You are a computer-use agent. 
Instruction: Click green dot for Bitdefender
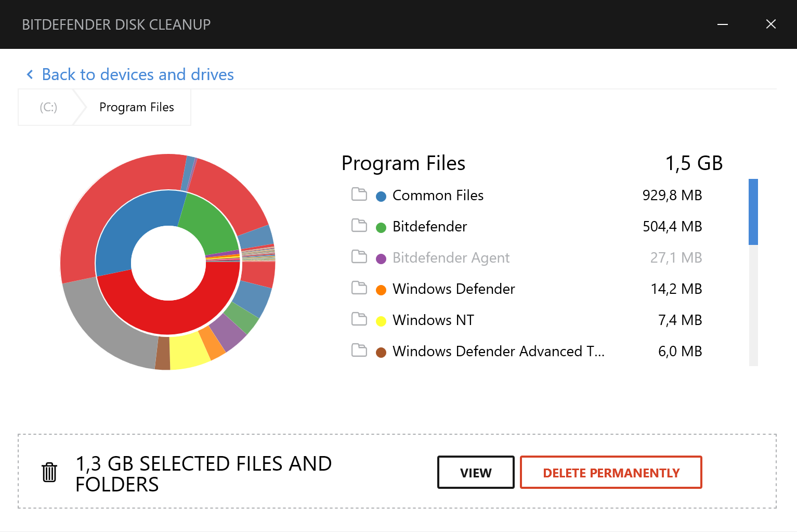381,227
